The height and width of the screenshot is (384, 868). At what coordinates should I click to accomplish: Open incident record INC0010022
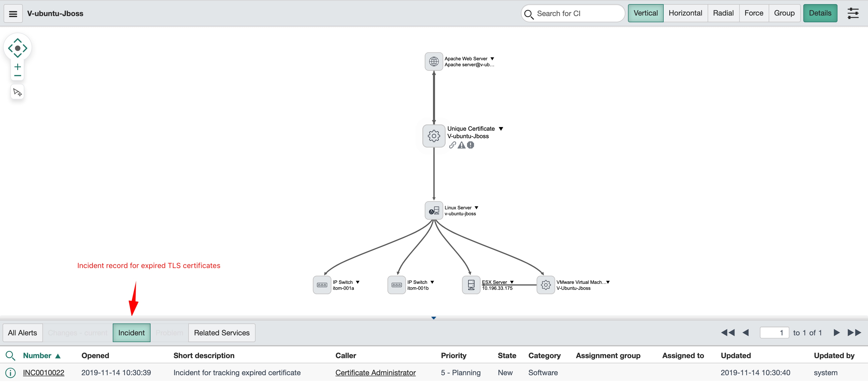(x=43, y=373)
